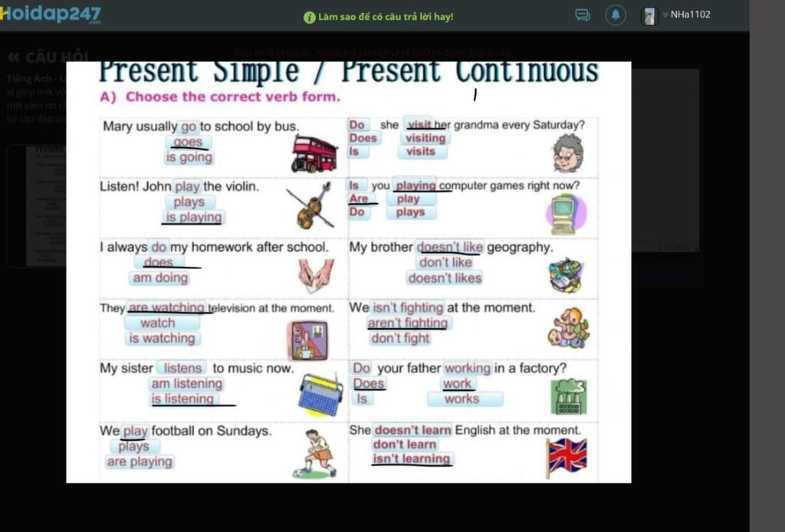Select the answer 'is going'
The width and height of the screenshot is (785, 532).
189,157
